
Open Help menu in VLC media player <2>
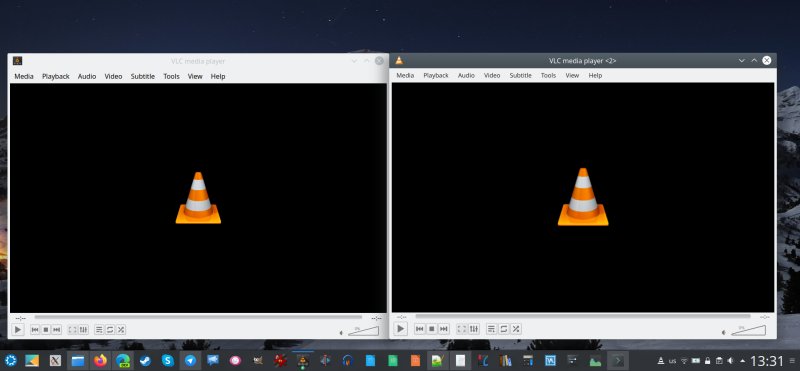pyautogui.click(x=595, y=76)
